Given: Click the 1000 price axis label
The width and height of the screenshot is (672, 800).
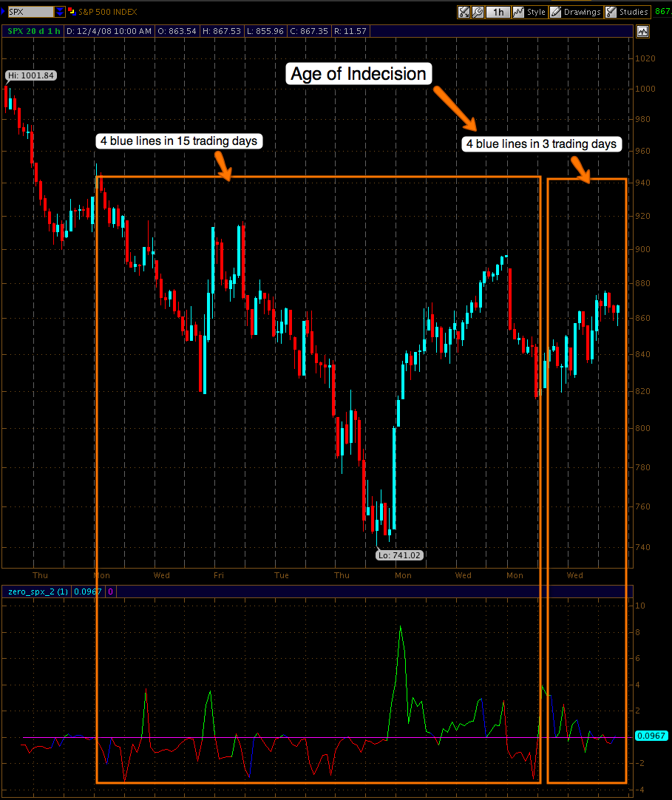Looking at the screenshot, I should [x=645, y=89].
